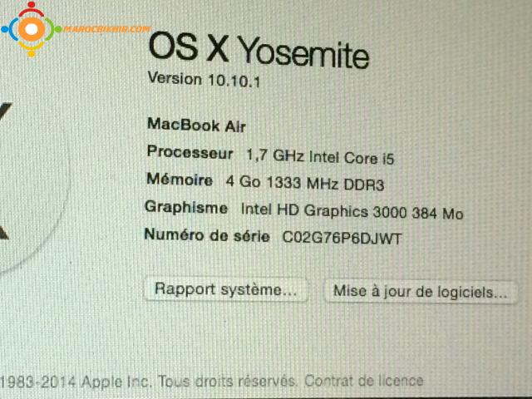Click the Version 10.10.1 text
Screen dimensions: 532x399
click(204, 80)
